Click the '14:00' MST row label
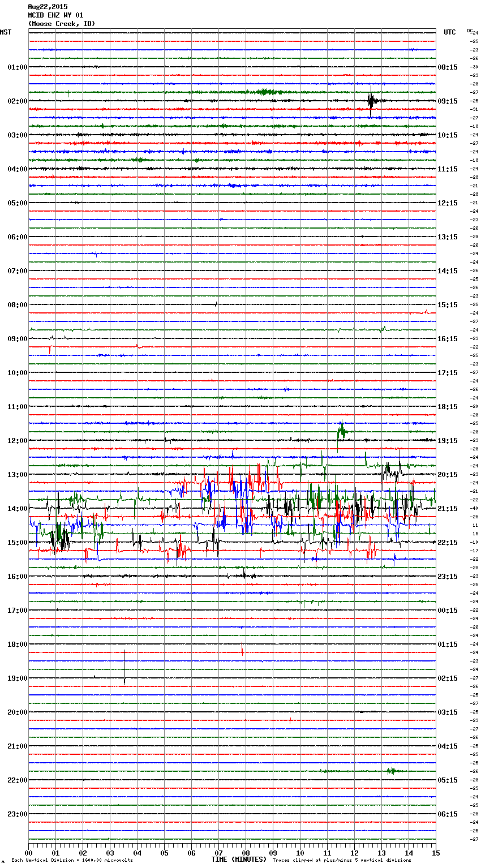 [x=18, y=509]
